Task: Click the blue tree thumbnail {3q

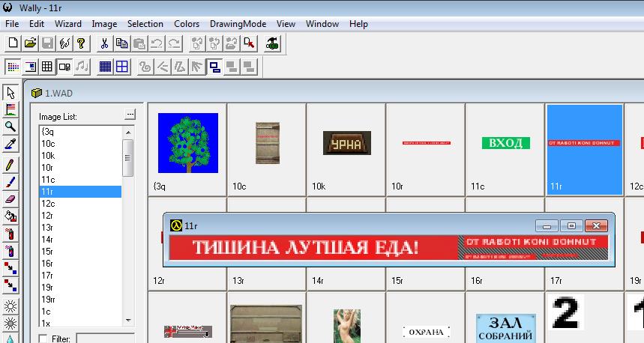Action: pyautogui.click(x=187, y=143)
